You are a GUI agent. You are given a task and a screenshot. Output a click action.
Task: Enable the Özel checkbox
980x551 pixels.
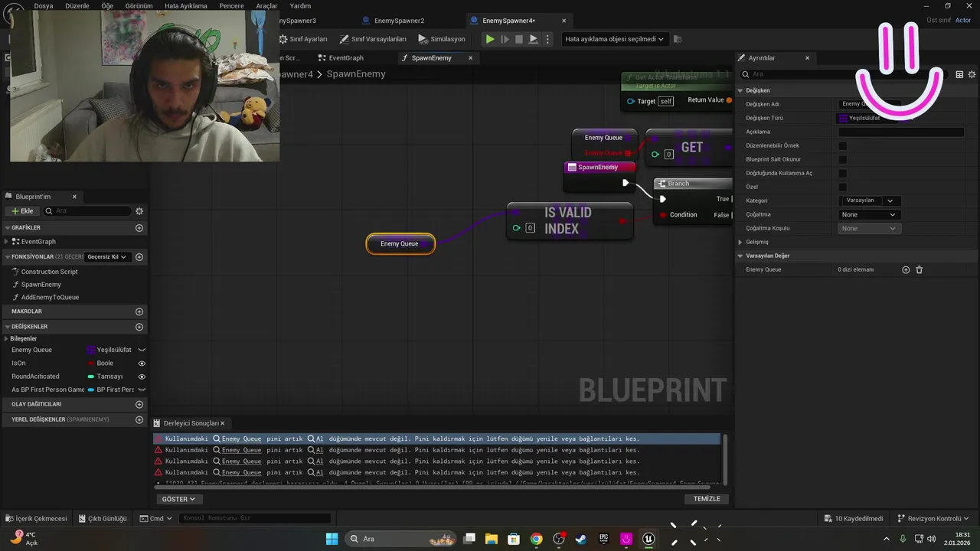[843, 187]
